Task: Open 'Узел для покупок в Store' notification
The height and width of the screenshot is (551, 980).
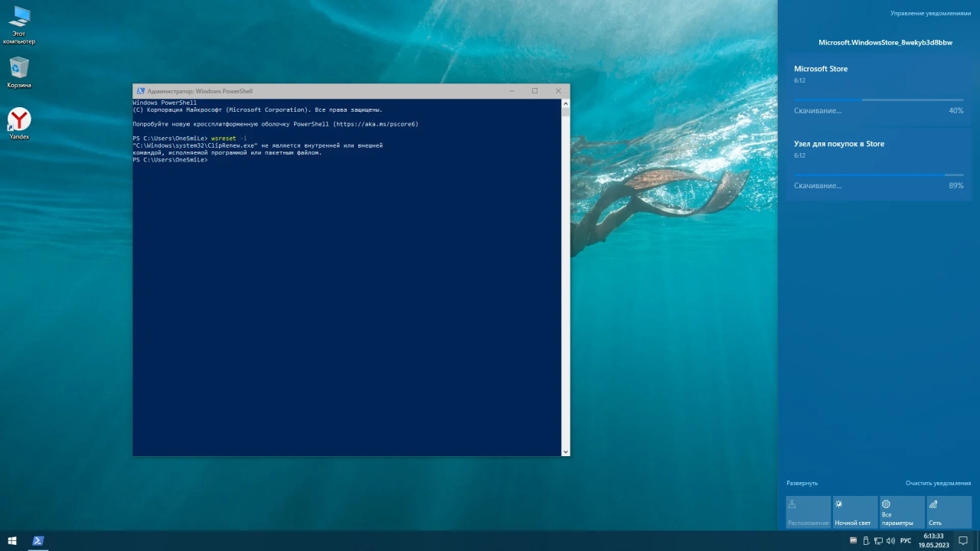Action: (879, 165)
